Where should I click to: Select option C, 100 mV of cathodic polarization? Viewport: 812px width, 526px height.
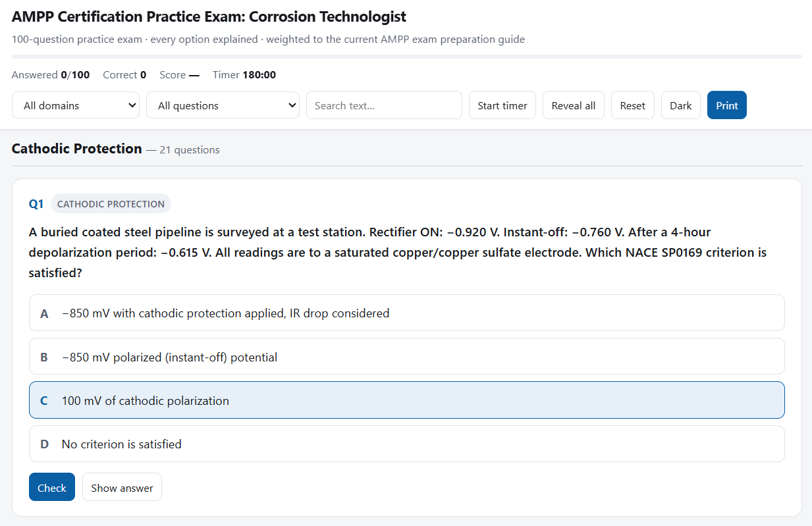point(407,400)
